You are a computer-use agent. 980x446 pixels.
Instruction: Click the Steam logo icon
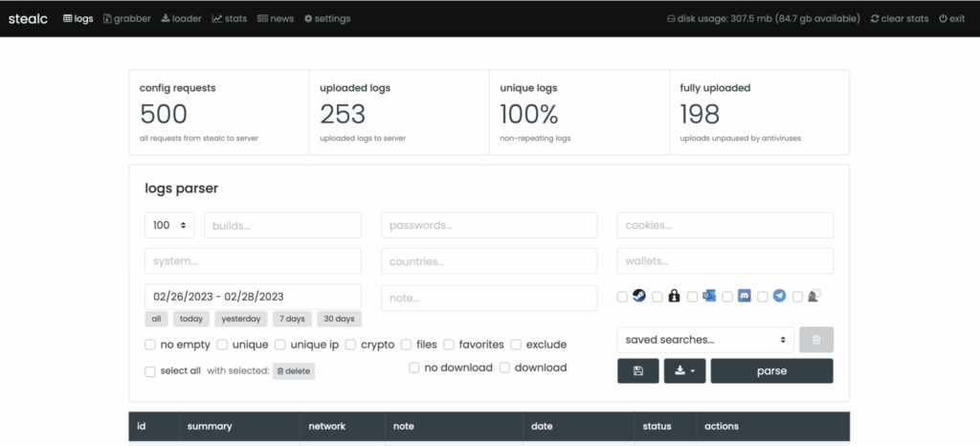point(638,296)
